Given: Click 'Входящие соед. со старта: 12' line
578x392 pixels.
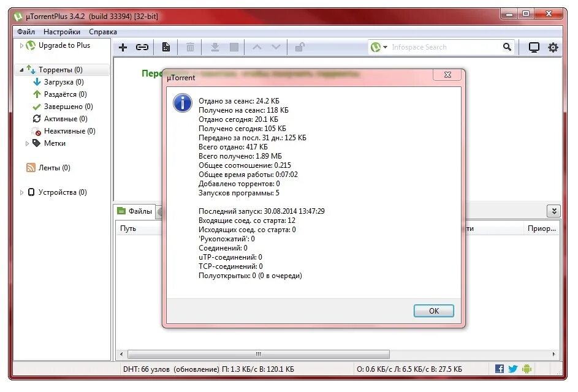Looking at the screenshot, I should point(246,221).
